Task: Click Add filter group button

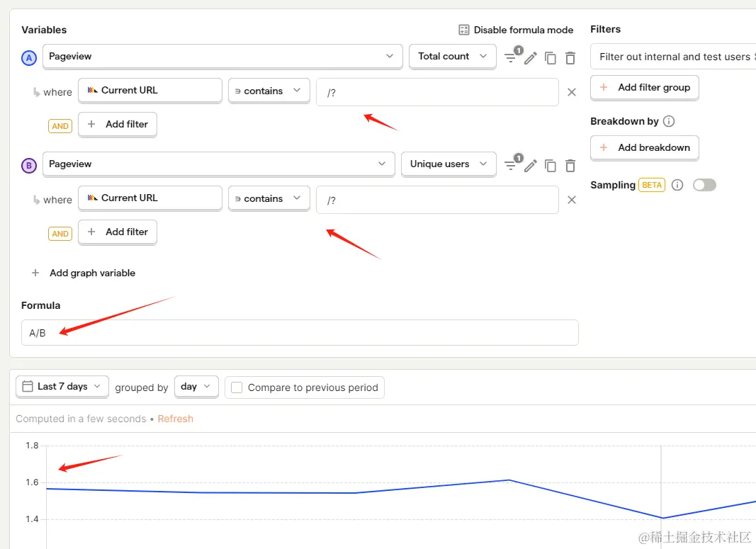Action: [x=645, y=87]
